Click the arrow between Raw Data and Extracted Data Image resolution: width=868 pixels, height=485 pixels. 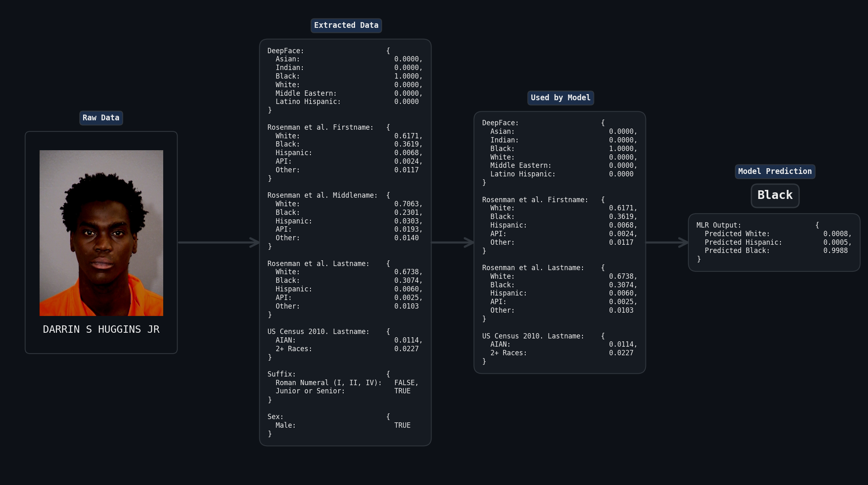pos(219,242)
